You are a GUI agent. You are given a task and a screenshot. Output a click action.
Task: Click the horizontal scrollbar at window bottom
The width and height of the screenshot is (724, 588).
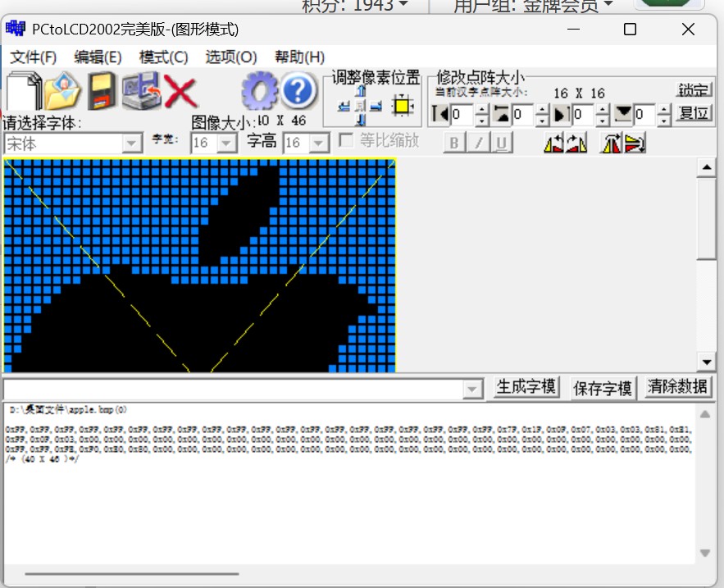point(132,574)
